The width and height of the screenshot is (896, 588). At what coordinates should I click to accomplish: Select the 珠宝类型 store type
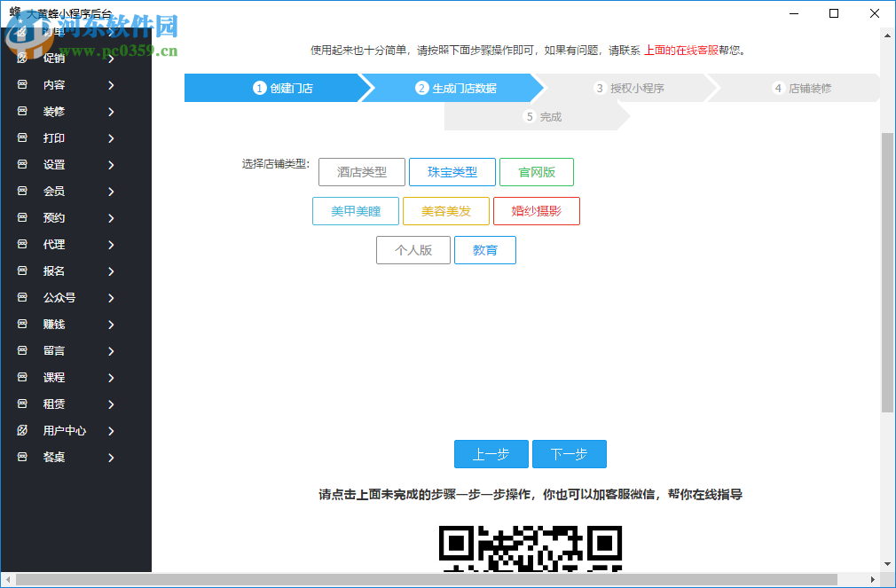[451, 172]
